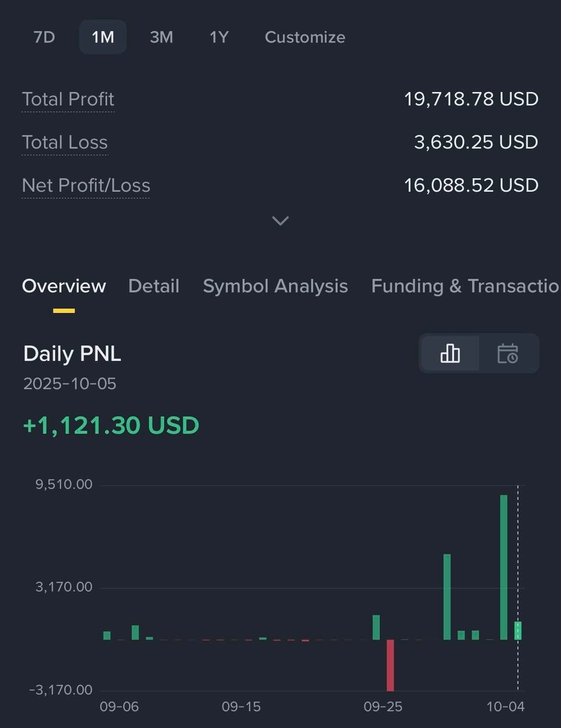Tap the Total Profit label
The height and width of the screenshot is (728, 561).
(68, 99)
